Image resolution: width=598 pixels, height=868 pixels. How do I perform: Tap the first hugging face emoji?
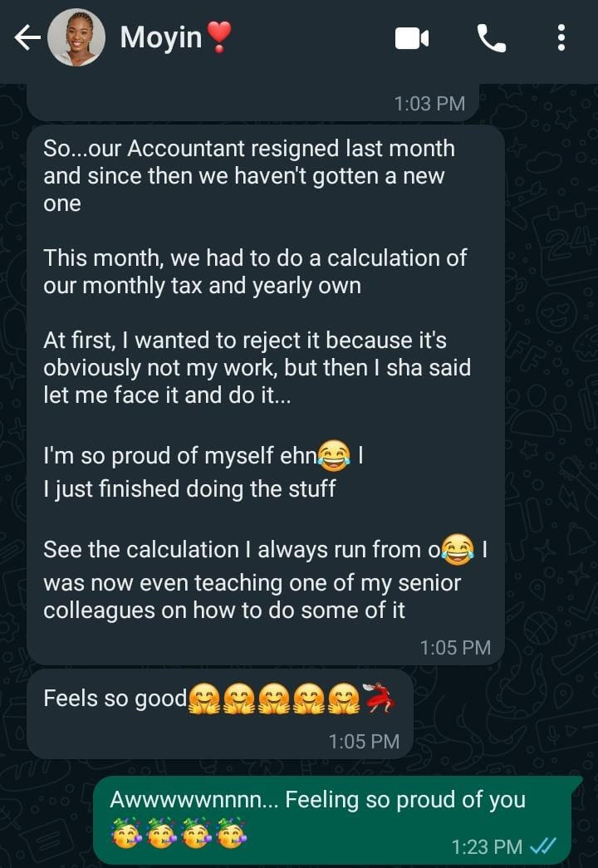pyautogui.click(x=204, y=699)
